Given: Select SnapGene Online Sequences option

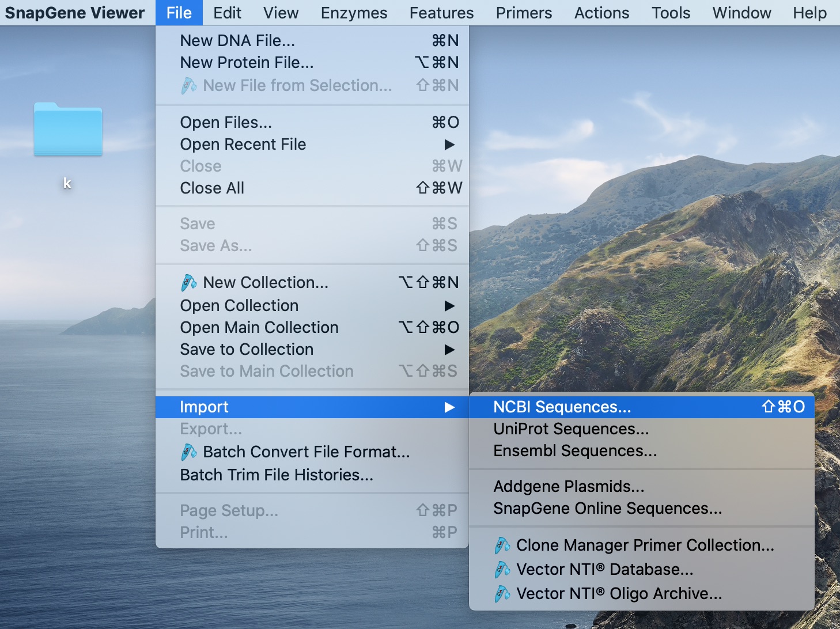Looking at the screenshot, I should (607, 509).
